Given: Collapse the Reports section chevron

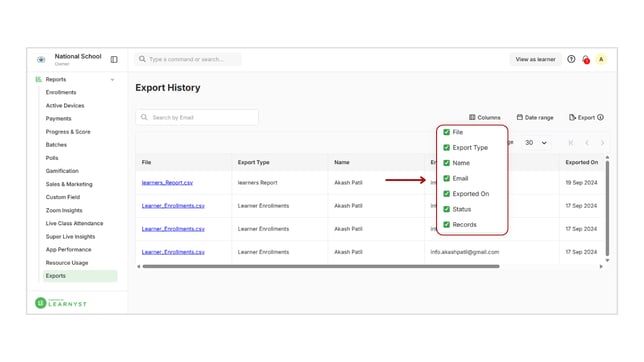Looking at the screenshot, I should (113, 80).
